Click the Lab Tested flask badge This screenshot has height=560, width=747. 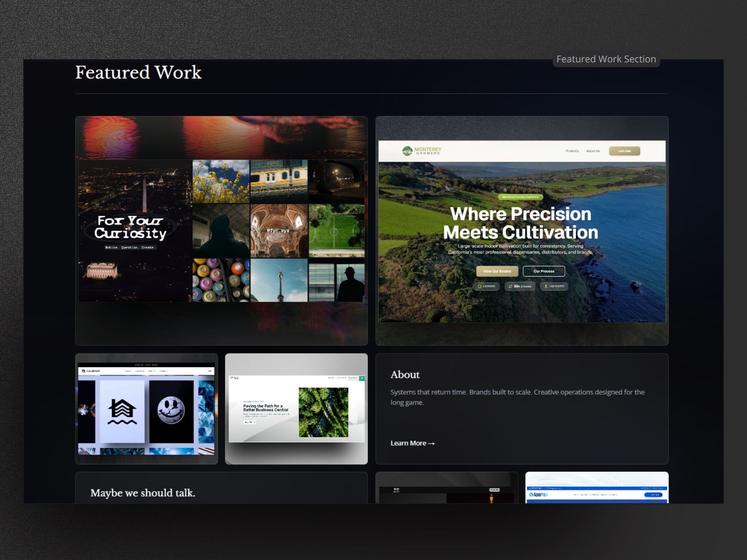(554, 286)
